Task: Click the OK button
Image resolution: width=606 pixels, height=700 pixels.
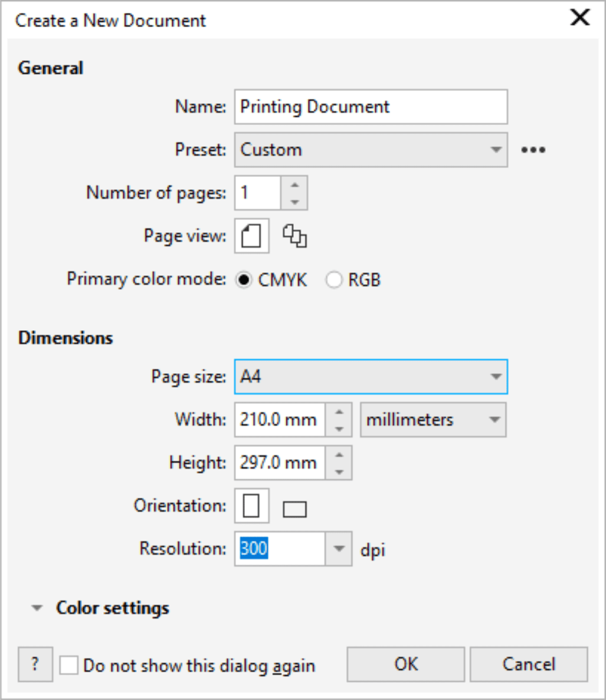Action: [405, 664]
